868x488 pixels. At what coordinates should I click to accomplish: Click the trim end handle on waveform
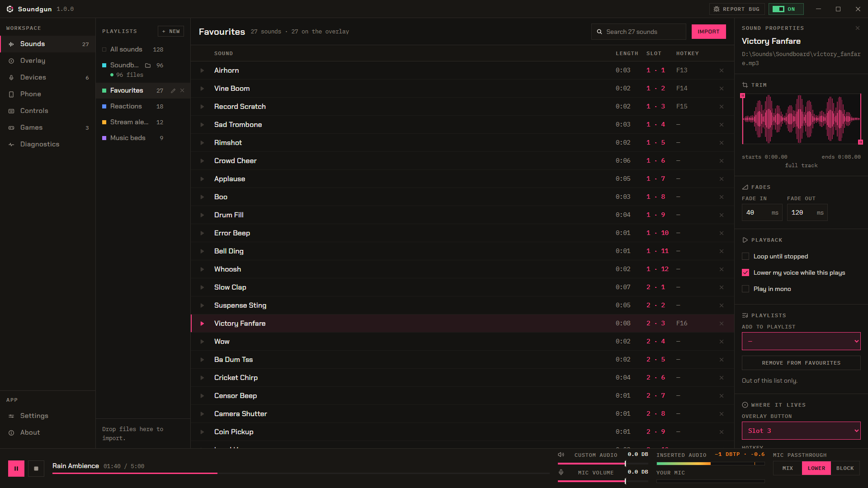(x=860, y=142)
